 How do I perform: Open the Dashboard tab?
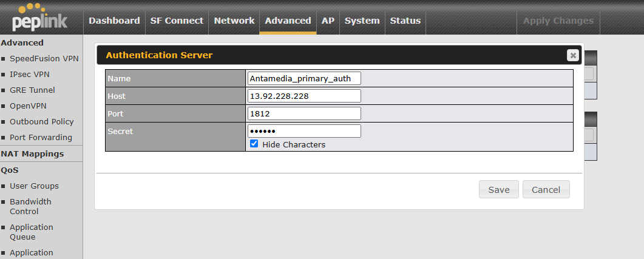[114, 21]
